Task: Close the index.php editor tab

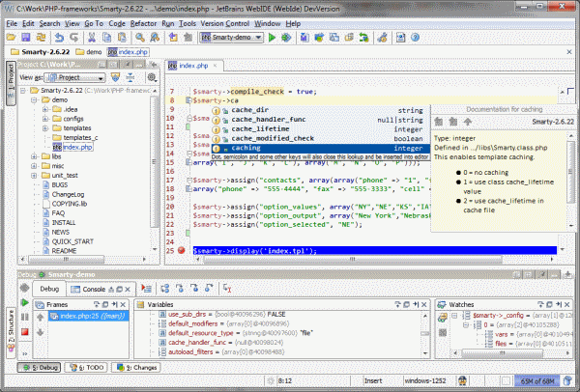Action: tap(216, 66)
